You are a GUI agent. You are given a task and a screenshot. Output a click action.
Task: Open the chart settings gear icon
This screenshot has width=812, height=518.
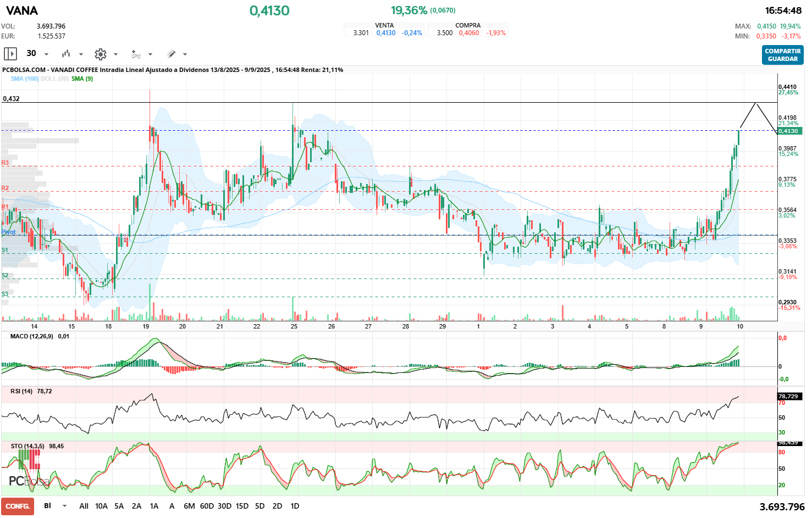tap(100, 54)
